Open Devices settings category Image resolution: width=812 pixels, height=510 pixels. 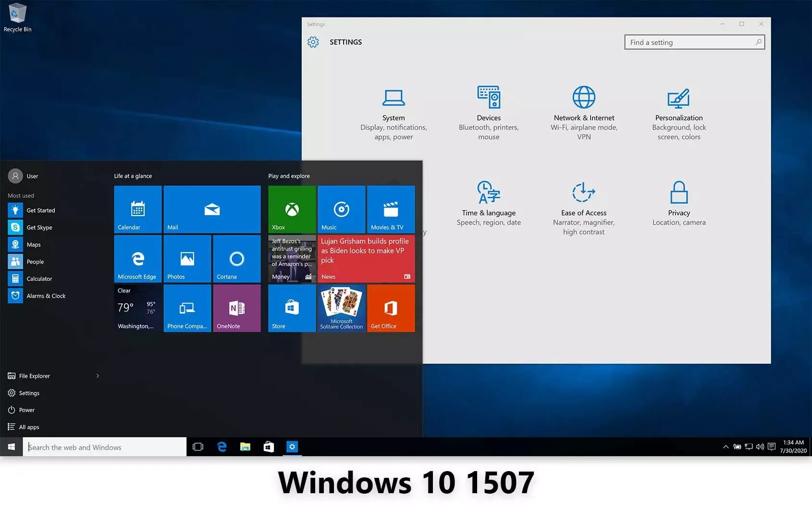[489, 114]
